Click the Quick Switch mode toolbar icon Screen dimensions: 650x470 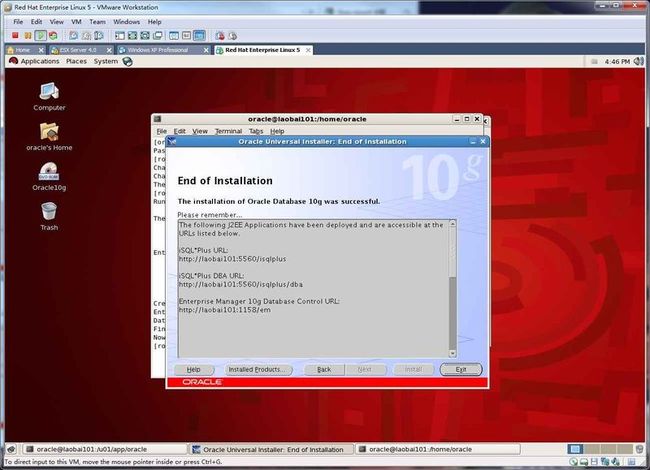(145, 36)
